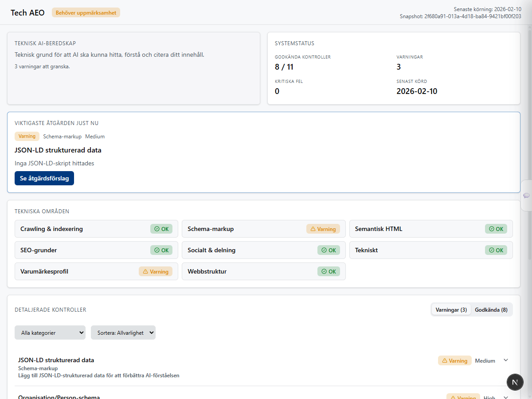
Task: Expand the JSON-LD strukturerad data check details
Action: [x=505, y=360]
